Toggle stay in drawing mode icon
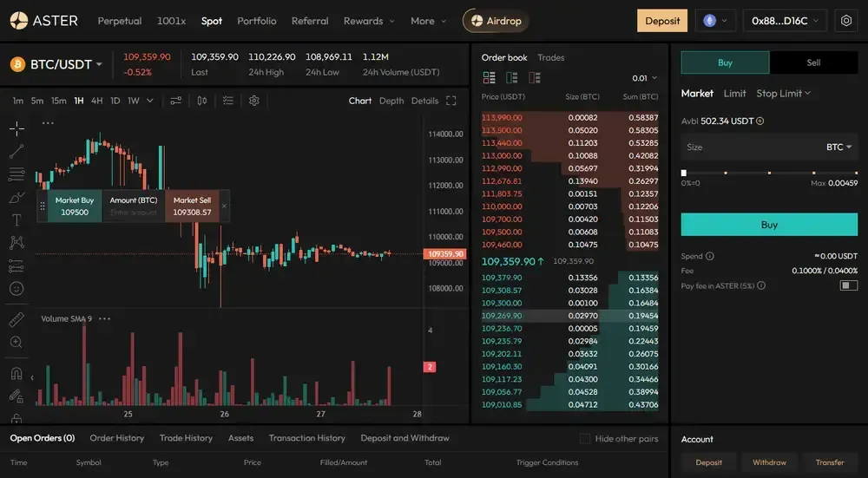This screenshot has width=868, height=478. tap(16, 396)
